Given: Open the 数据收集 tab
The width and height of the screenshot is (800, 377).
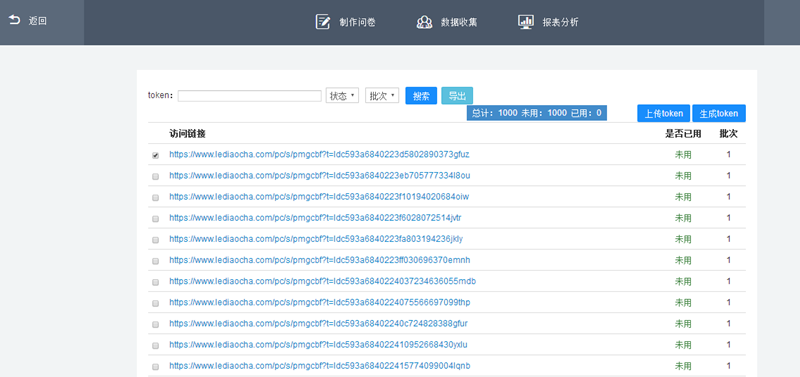Looking at the screenshot, I should click(459, 22).
